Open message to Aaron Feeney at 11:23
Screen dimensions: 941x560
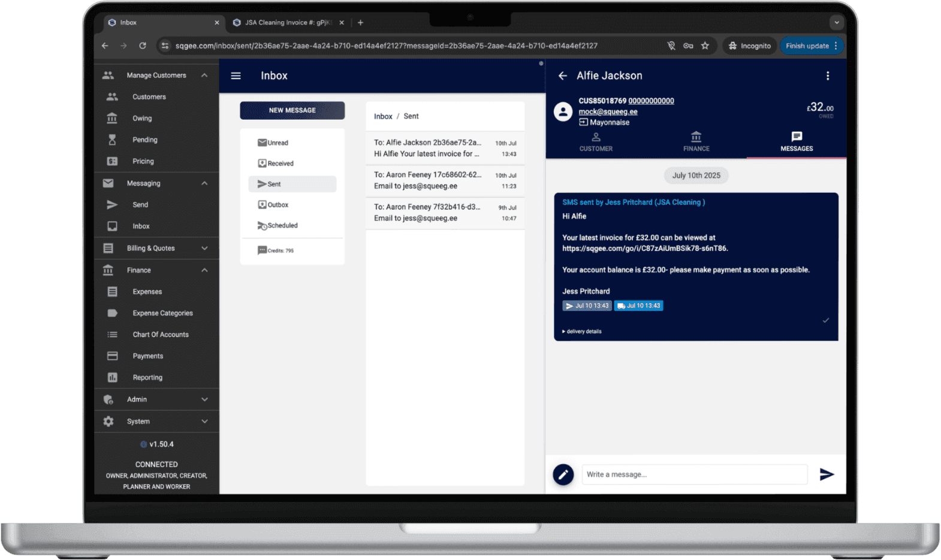click(x=445, y=181)
